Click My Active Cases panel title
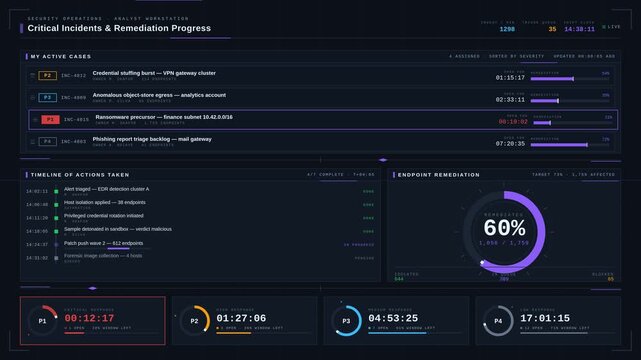 61,56
